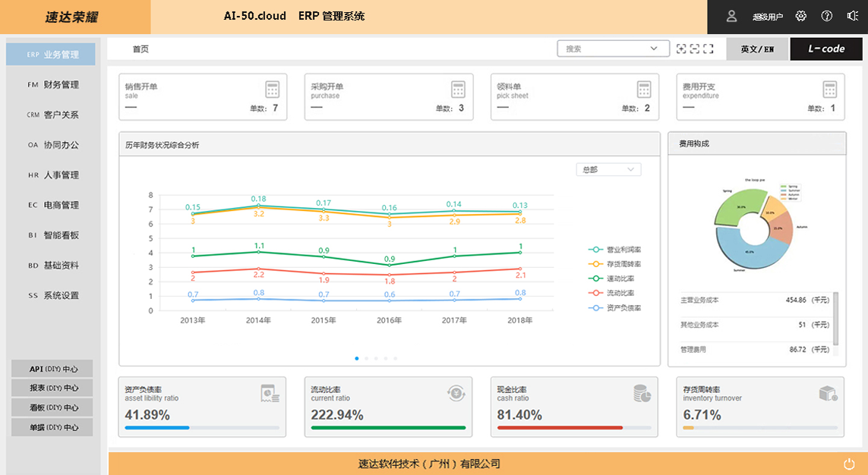Screen dimensions: 868x475
Task: Click the zoom-in plus frame icon
Action: click(x=681, y=49)
